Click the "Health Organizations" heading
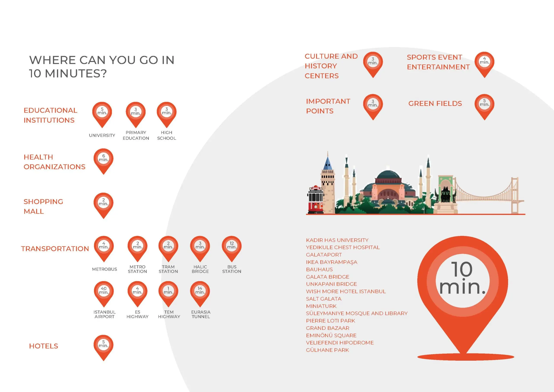Image resolution: width=554 pixels, height=392 pixels. [x=55, y=162]
